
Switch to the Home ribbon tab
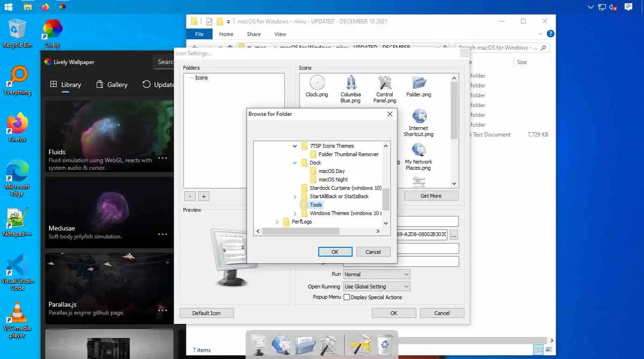(226, 34)
